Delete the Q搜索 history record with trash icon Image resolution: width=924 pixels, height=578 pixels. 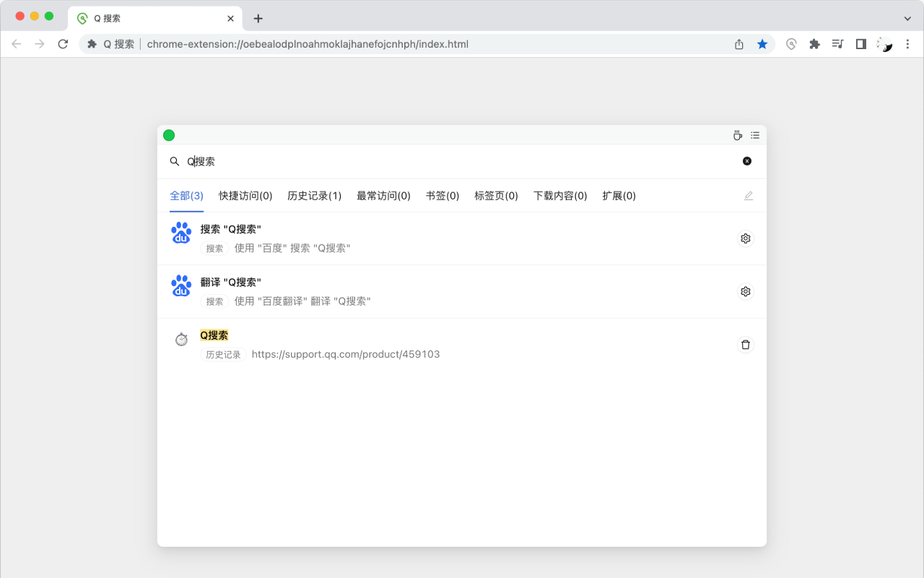[746, 345]
